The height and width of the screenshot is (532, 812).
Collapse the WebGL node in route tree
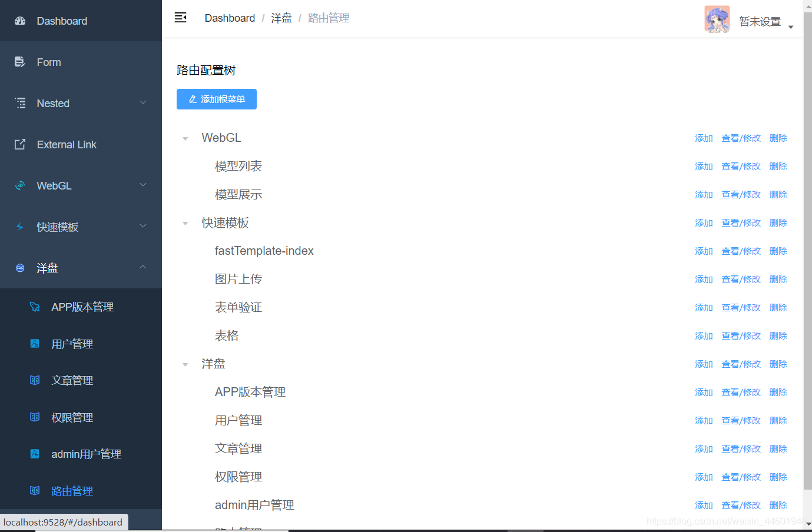click(185, 138)
